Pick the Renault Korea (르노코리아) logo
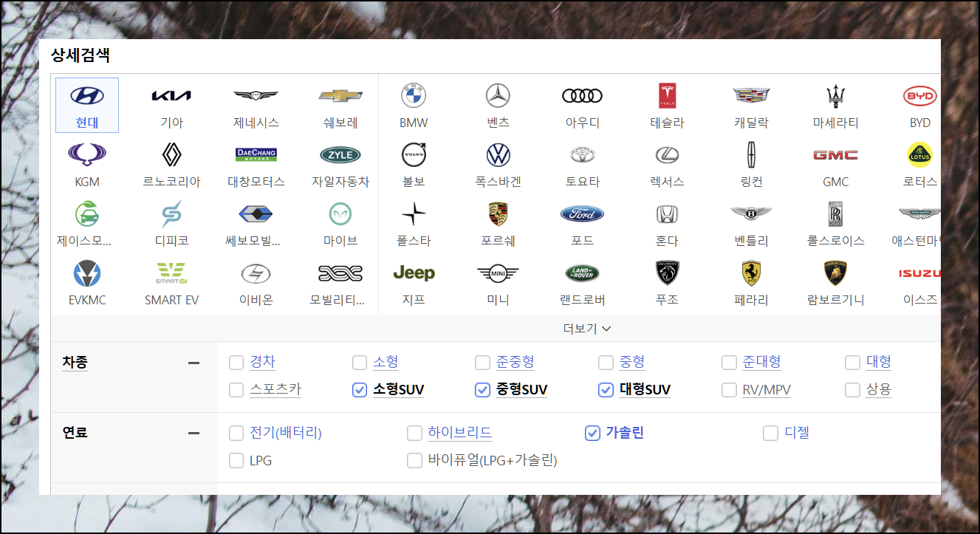980x534 pixels. click(x=171, y=154)
